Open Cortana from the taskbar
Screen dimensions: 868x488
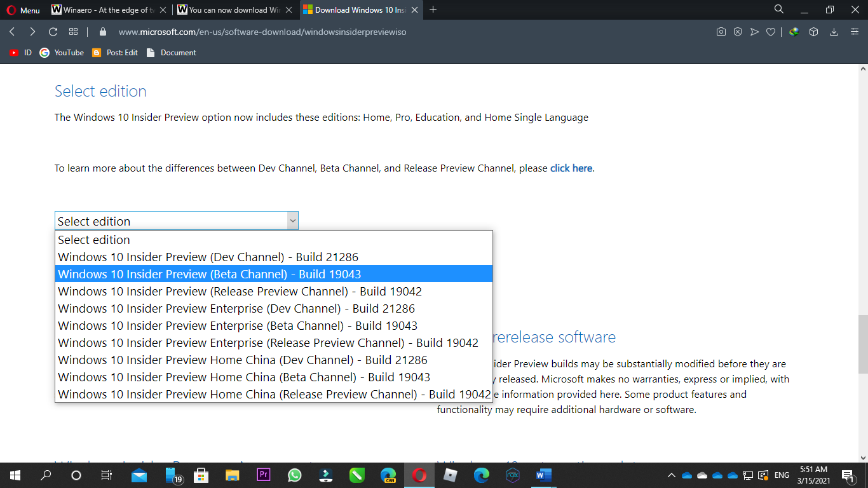click(x=76, y=475)
